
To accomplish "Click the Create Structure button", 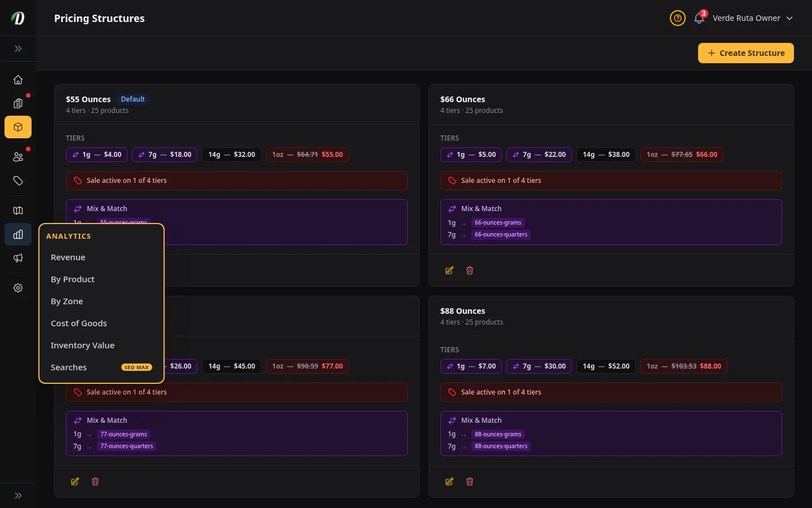I will [x=745, y=52].
